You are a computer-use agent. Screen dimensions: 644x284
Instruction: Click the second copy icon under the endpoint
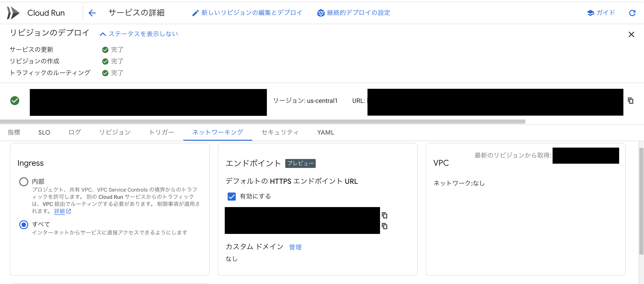[x=385, y=226]
